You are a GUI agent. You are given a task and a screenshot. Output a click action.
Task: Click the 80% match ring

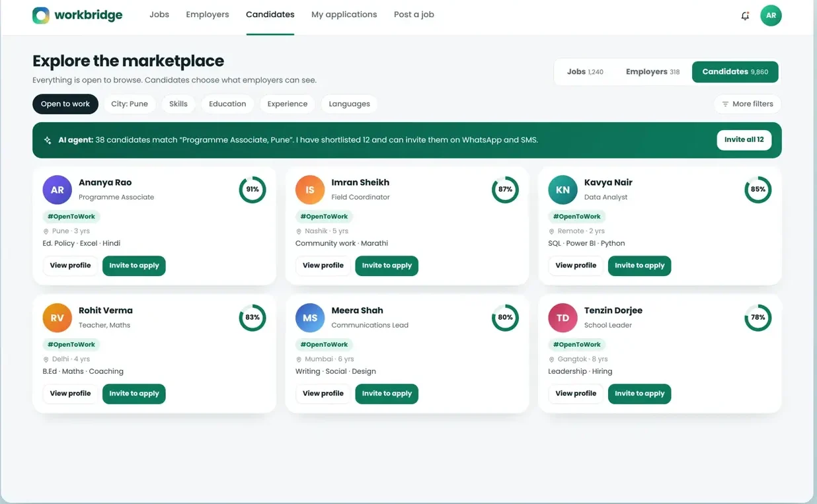coord(505,318)
